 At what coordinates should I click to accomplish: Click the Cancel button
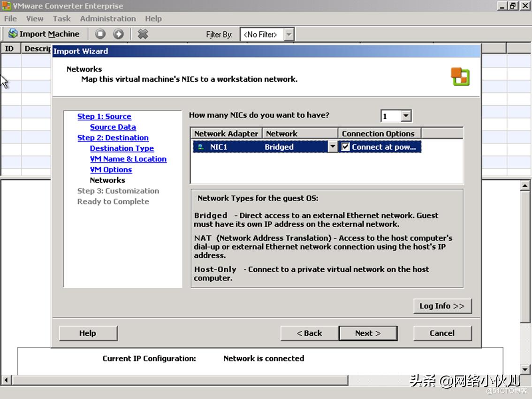[x=442, y=333]
